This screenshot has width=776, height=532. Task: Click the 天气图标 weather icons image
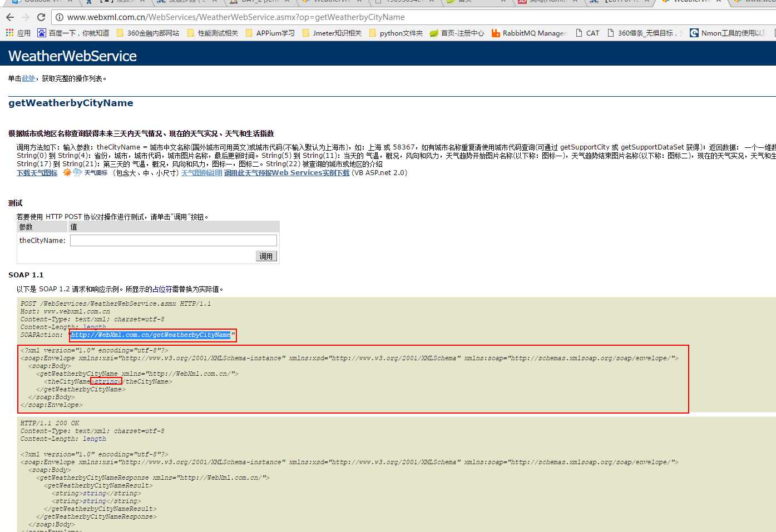(85, 173)
